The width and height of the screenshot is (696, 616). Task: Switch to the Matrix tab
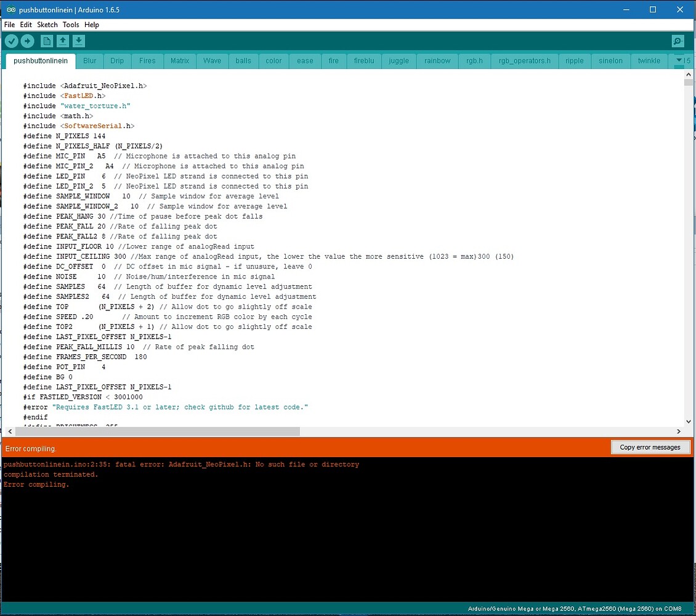point(179,60)
